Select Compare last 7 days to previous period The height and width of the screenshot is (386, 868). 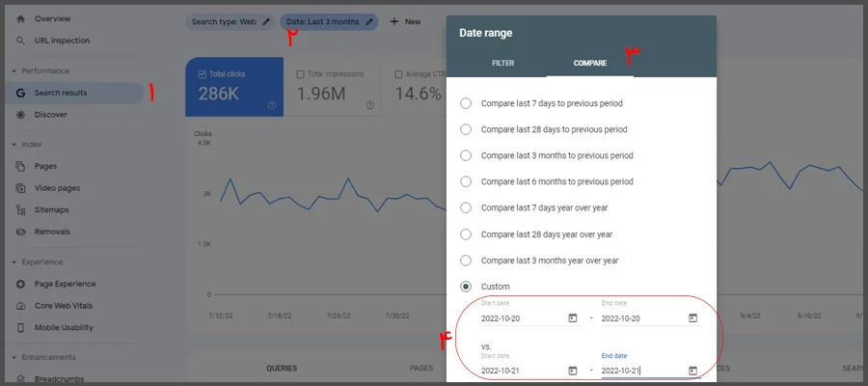click(467, 103)
